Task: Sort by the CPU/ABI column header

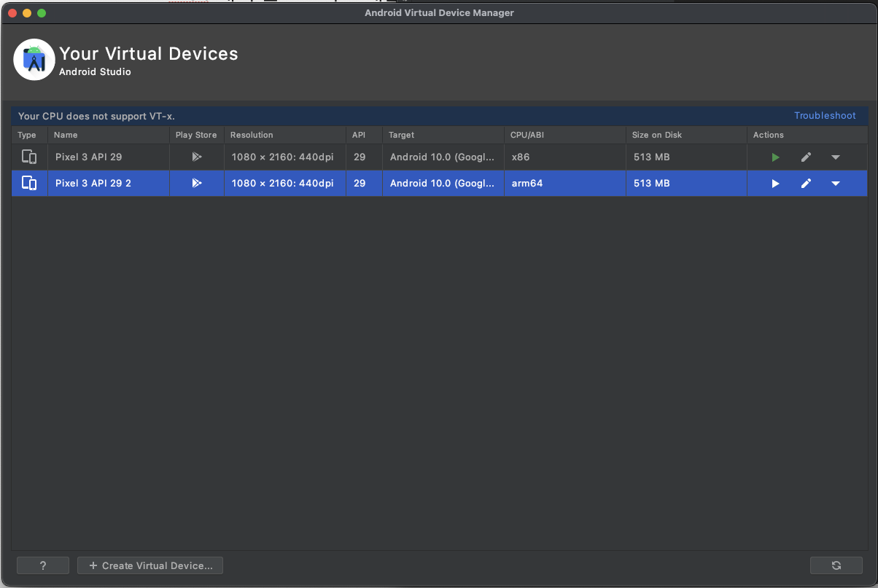Action: pos(565,135)
